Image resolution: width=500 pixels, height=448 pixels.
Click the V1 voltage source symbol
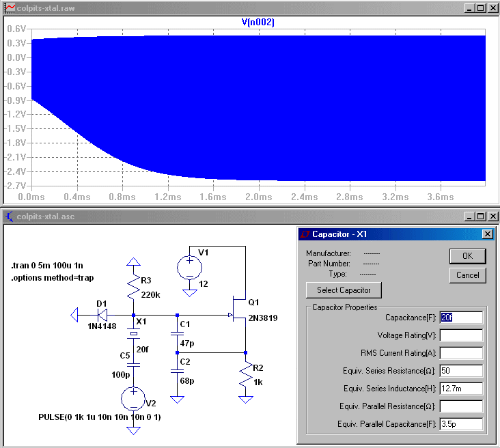pyautogui.click(x=190, y=268)
